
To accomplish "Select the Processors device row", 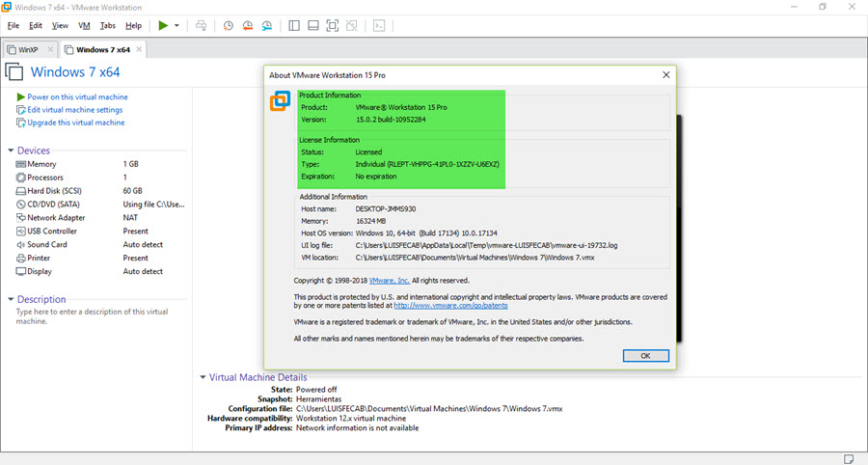I will click(x=100, y=178).
